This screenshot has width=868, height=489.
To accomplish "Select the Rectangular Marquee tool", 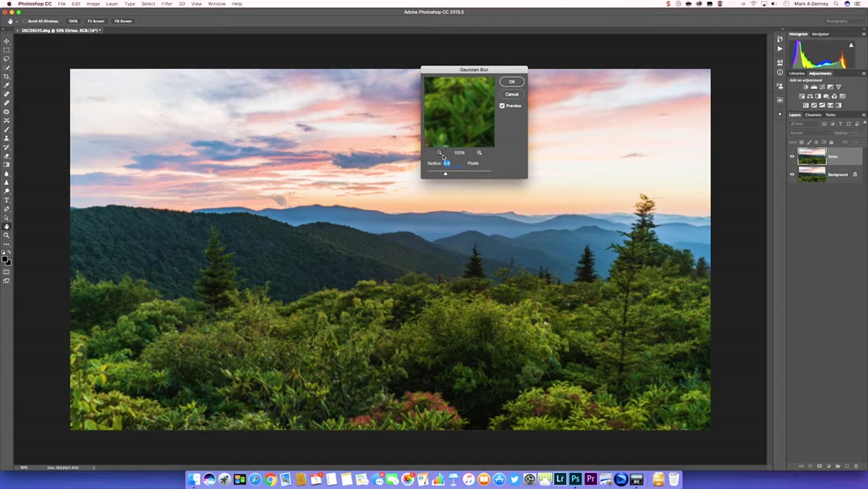I will [x=7, y=50].
